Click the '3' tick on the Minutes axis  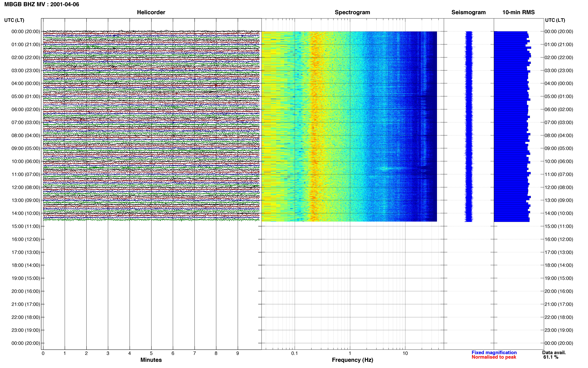108,353
